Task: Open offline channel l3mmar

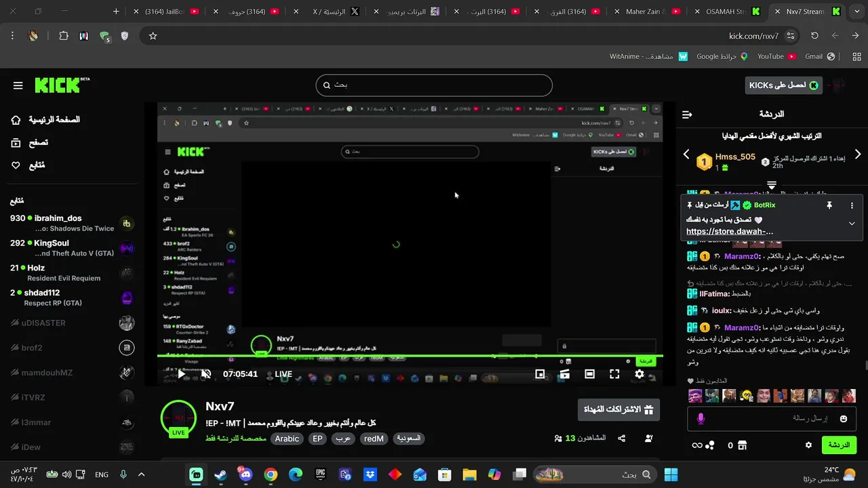Action: coord(72,422)
